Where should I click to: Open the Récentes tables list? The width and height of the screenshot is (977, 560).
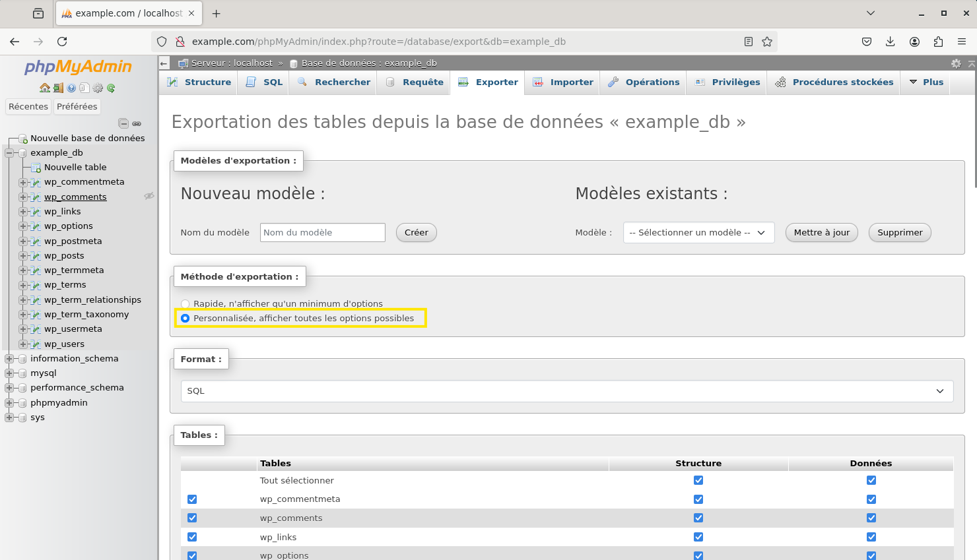click(x=28, y=107)
